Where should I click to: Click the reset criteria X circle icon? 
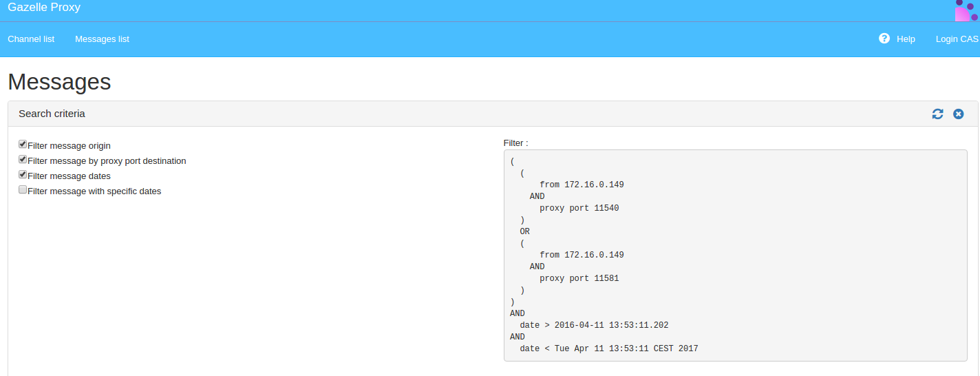pos(958,114)
